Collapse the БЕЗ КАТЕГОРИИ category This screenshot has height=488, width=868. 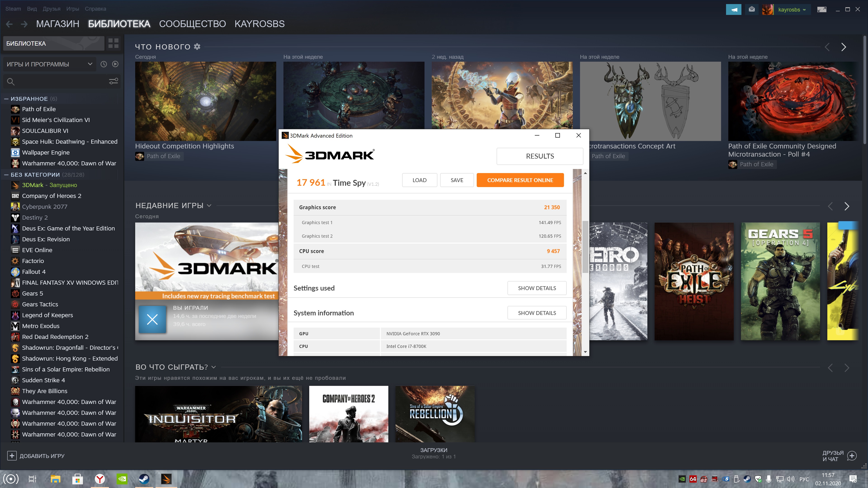click(6, 174)
